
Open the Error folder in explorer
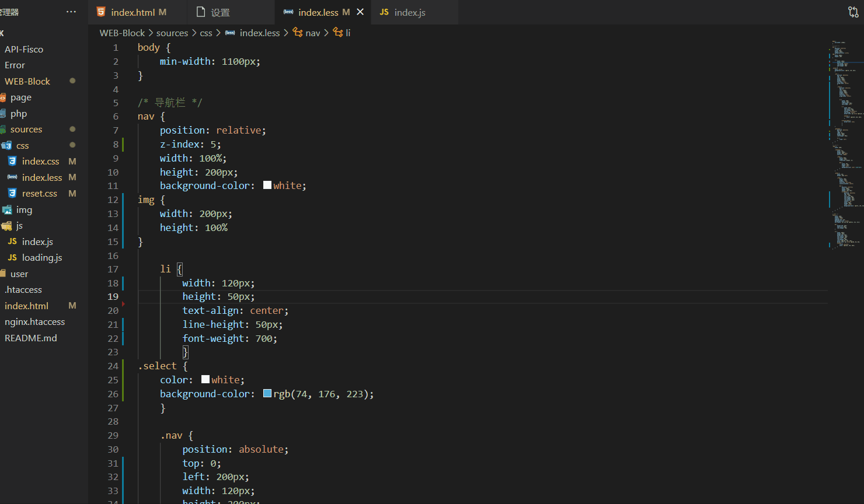pyautogui.click(x=15, y=65)
